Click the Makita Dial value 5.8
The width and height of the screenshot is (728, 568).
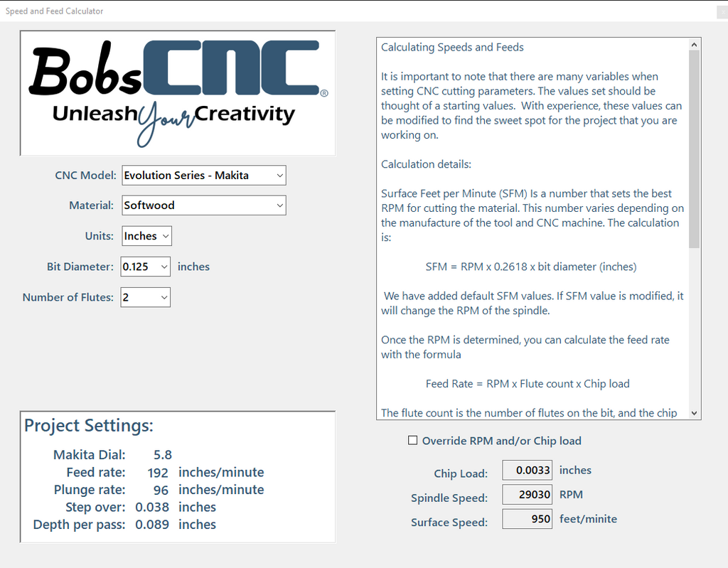pos(163,455)
